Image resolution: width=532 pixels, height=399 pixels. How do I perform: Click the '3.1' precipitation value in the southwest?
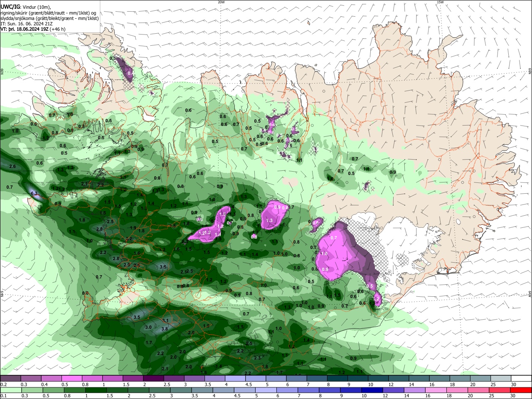pos(165,320)
